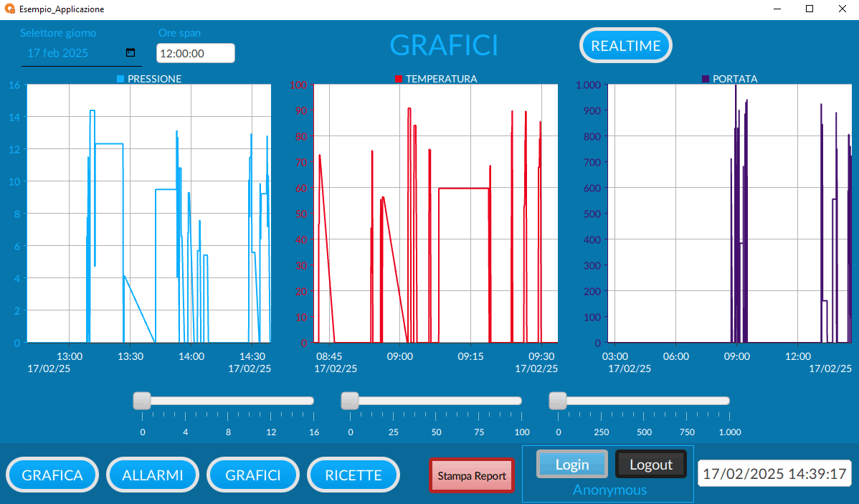Click the Login button

[572, 464]
